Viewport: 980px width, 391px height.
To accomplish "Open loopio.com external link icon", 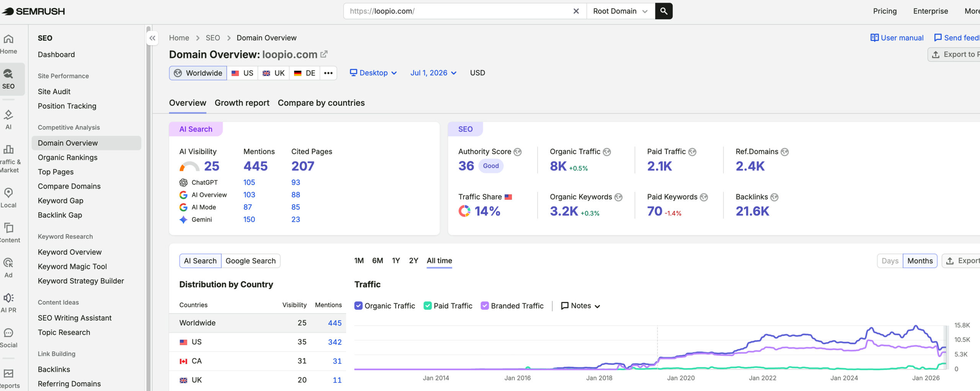I will click(x=324, y=54).
